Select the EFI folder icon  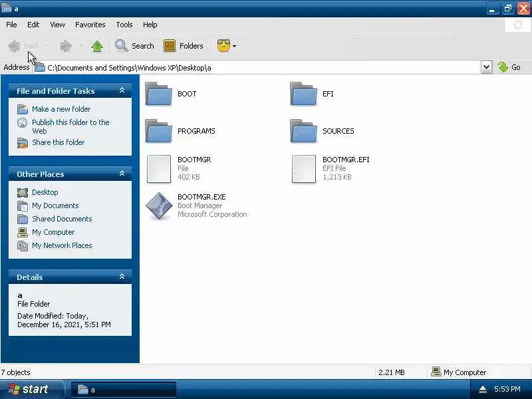click(304, 94)
